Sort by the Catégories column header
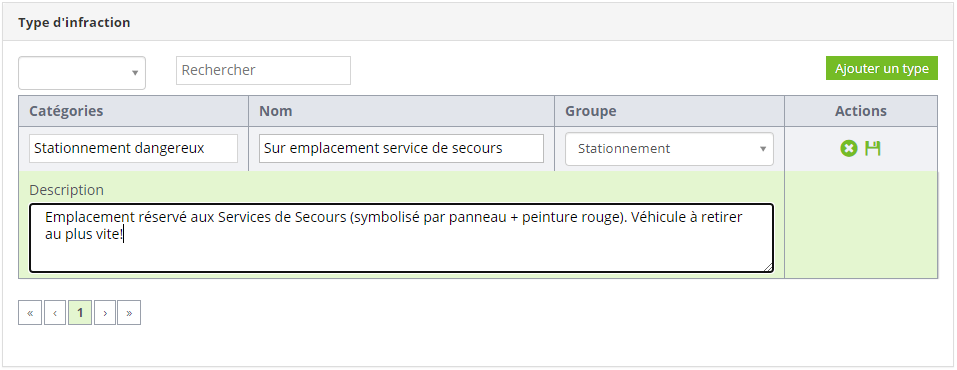Viewport: 957px width, 370px height. pyautogui.click(x=66, y=111)
